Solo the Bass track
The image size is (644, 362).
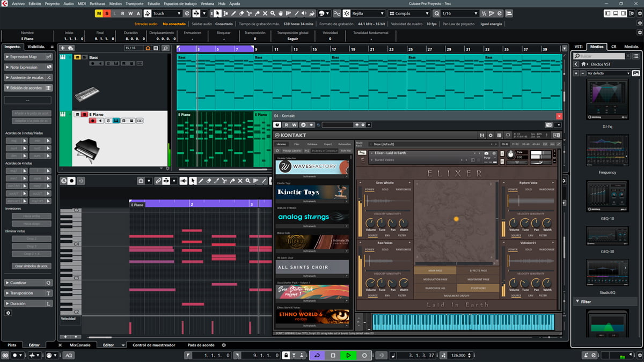[84, 57]
